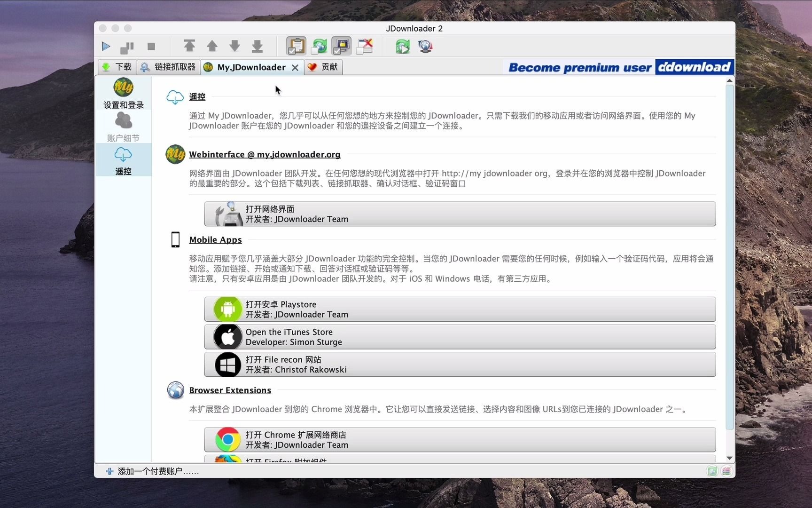Toggle auto reconnect icon
812x508 pixels.
coord(320,46)
